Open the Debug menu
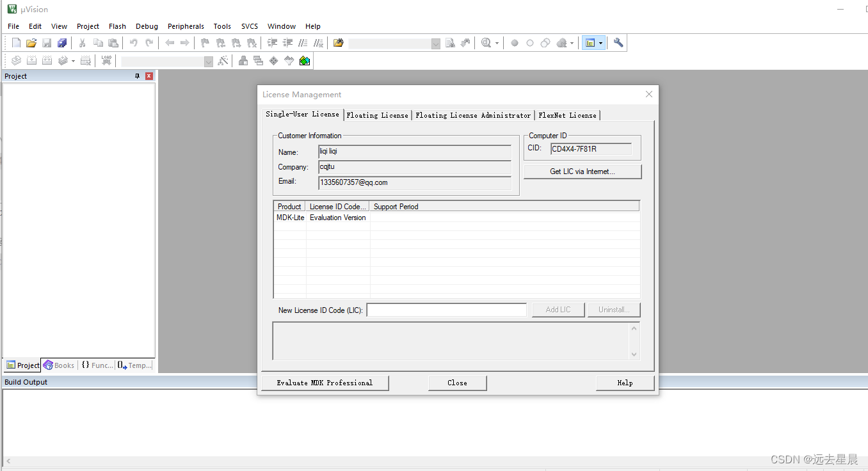The image size is (868, 471). (147, 26)
